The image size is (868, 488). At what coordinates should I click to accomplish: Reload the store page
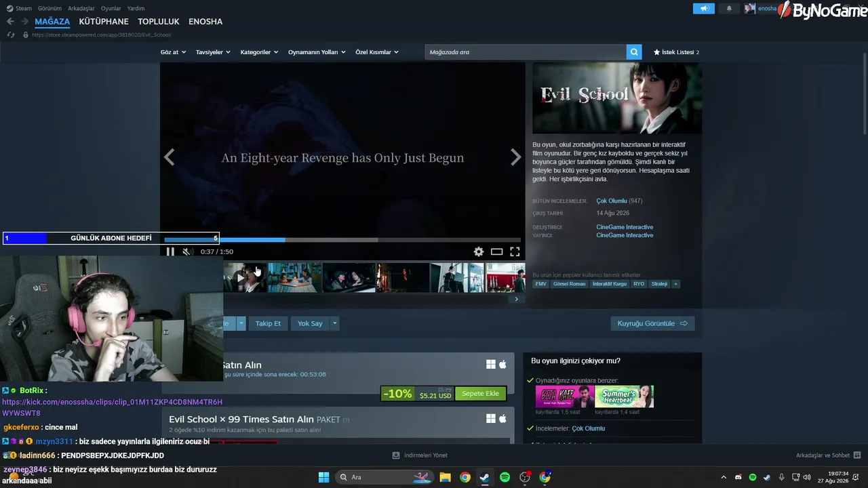point(11,35)
